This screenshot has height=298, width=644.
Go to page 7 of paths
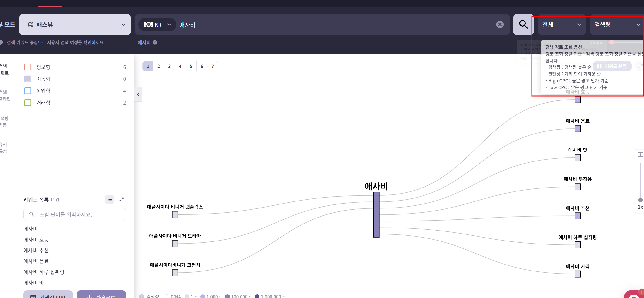pos(213,66)
